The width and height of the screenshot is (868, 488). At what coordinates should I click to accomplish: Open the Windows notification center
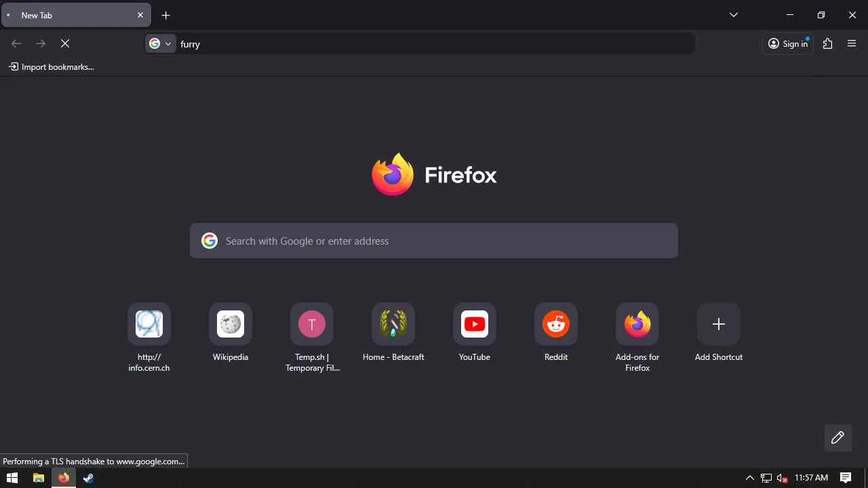click(846, 478)
